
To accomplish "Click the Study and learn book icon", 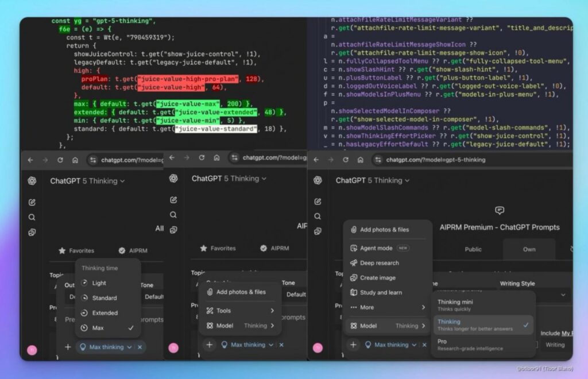I will 354,293.
